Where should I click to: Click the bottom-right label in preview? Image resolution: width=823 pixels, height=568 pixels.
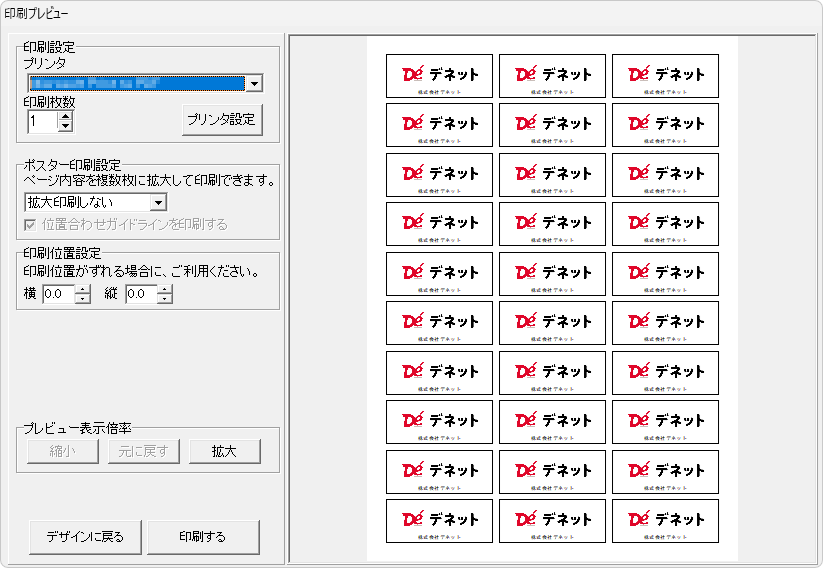[x=665, y=521]
